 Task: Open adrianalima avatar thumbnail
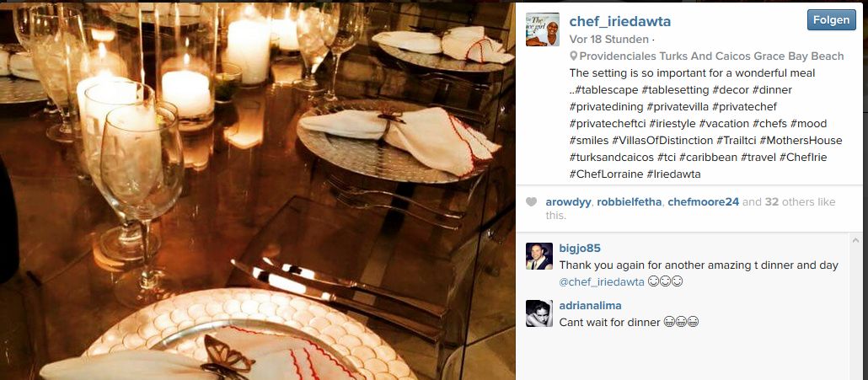[x=538, y=313]
